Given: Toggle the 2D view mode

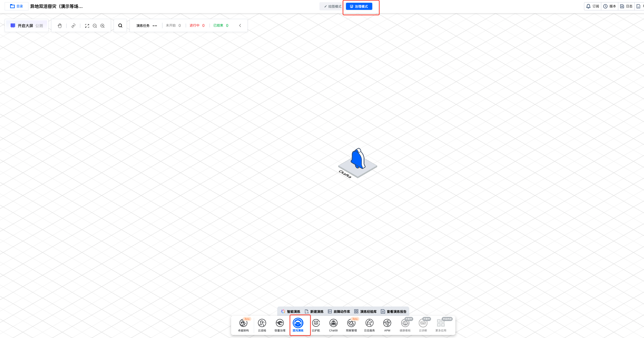Looking at the screenshot, I should click(x=73, y=26).
